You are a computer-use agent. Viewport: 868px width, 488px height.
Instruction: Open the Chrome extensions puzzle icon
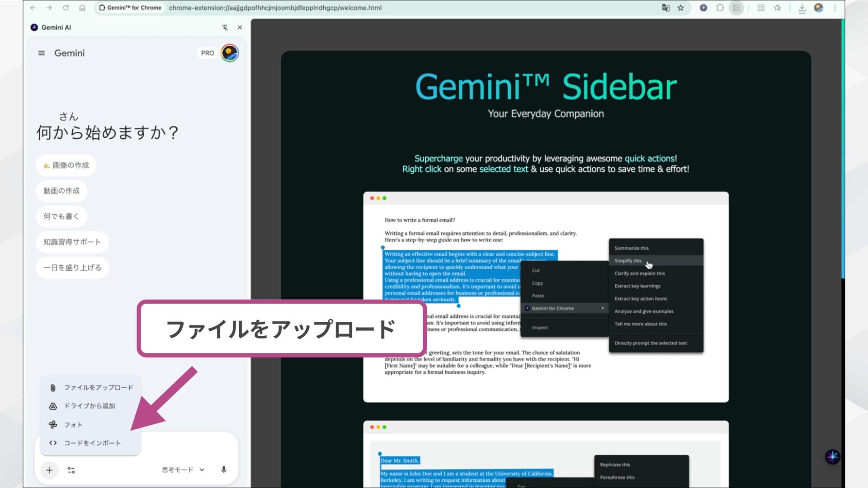[x=720, y=8]
